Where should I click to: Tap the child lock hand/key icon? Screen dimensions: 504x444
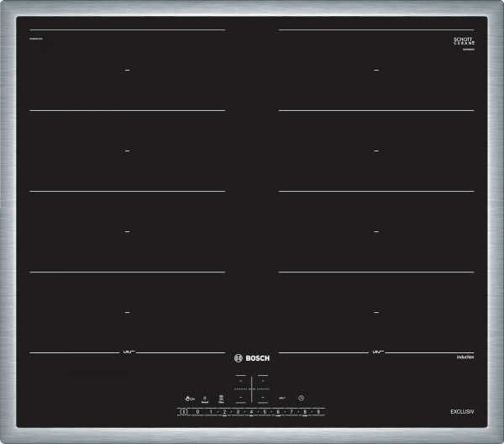coord(191,398)
